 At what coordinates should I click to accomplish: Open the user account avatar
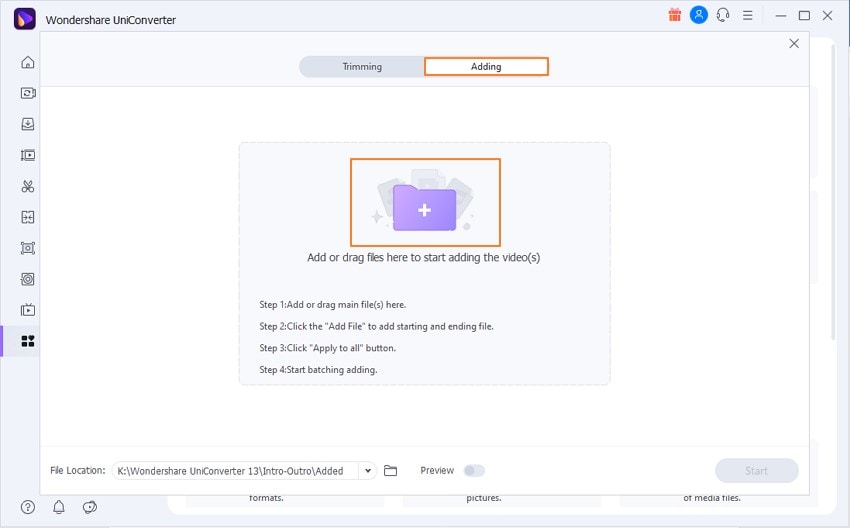pos(699,15)
